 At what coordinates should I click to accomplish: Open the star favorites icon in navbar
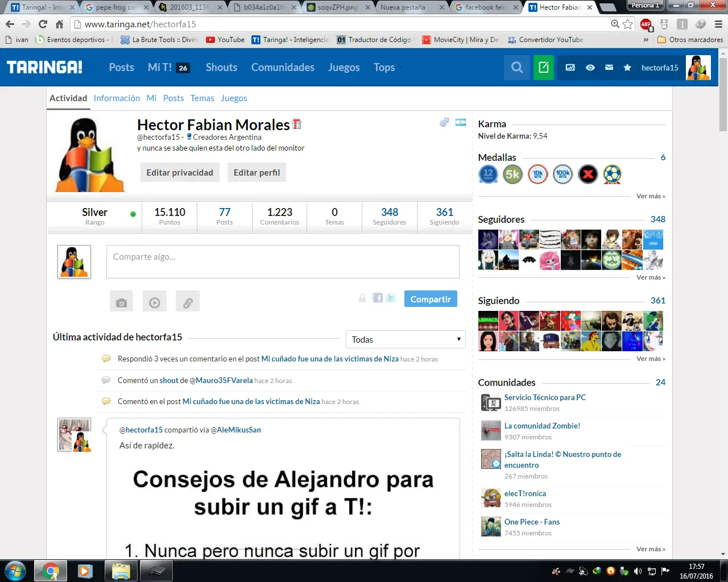click(x=627, y=68)
